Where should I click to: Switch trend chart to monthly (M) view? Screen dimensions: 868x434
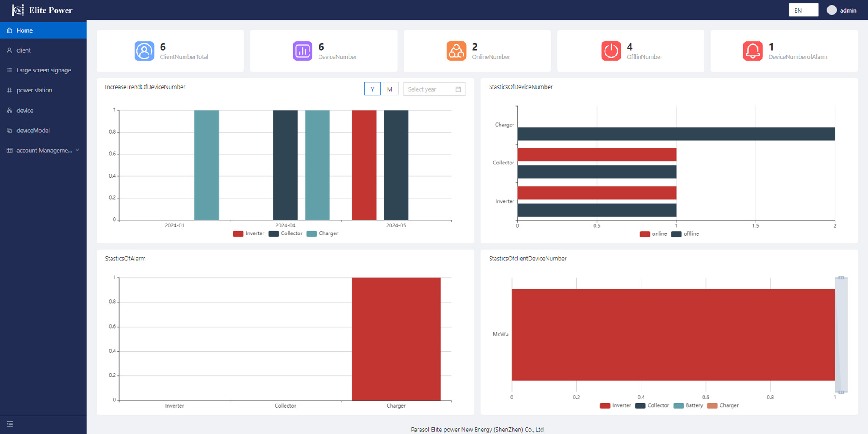pos(389,89)
